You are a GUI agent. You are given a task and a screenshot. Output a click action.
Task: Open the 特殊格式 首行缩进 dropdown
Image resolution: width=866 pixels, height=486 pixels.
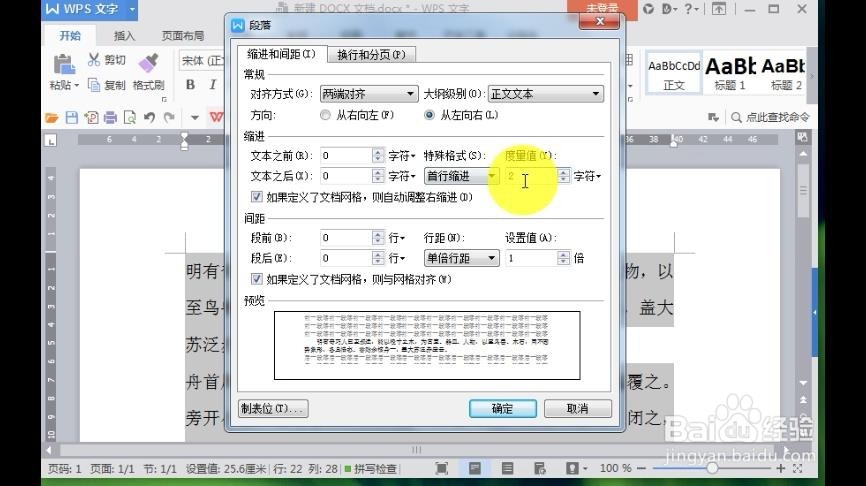click(462, 176)
